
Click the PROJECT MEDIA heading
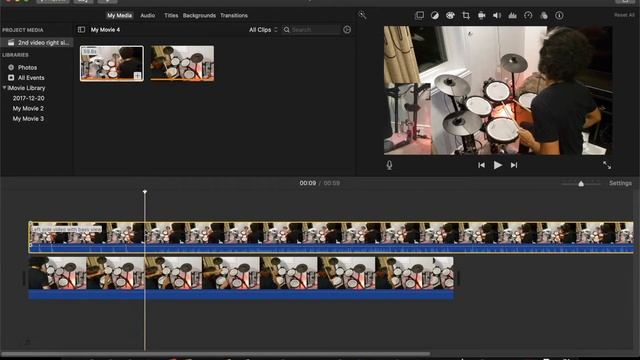pyautogui.click(x=22, y=30)
